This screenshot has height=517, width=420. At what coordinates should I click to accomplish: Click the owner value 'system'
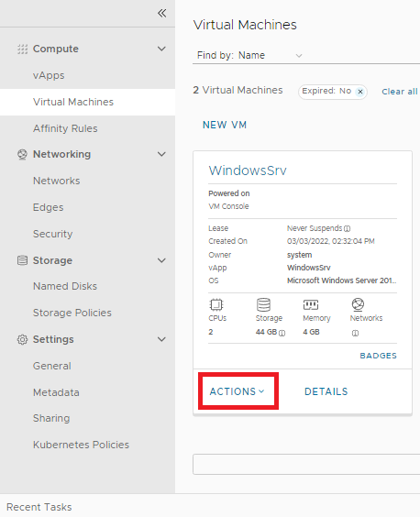click(x=299, y=255)
